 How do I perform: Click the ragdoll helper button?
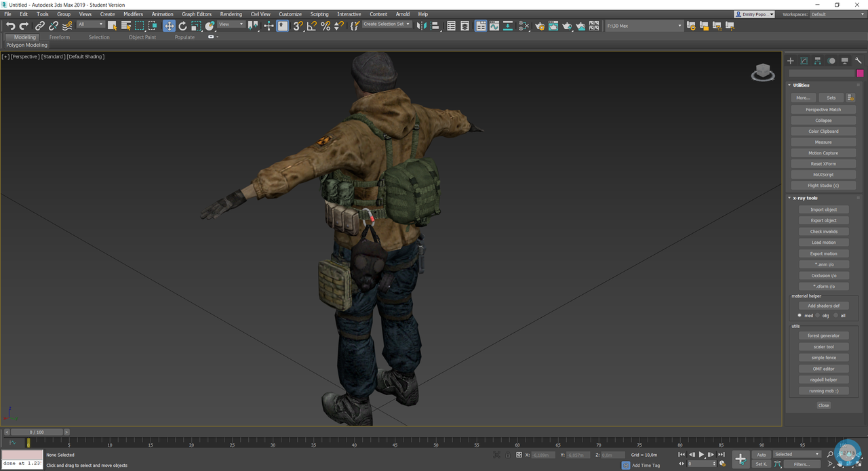pos(823,380)
